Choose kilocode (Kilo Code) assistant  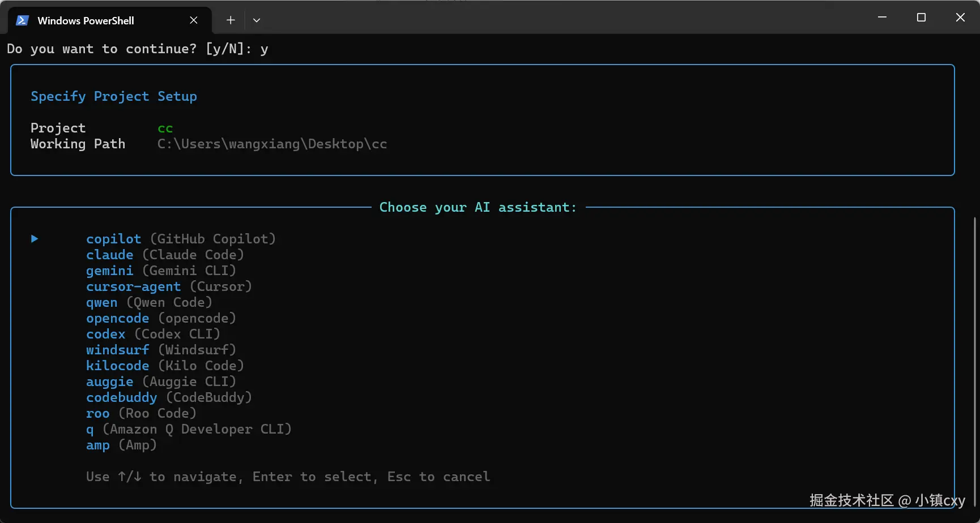pos(164,366)
